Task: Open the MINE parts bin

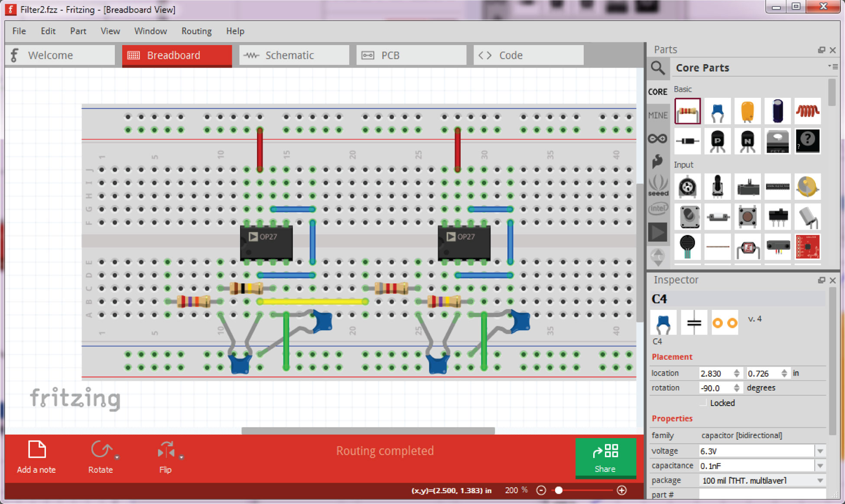Action: (658, 115)
